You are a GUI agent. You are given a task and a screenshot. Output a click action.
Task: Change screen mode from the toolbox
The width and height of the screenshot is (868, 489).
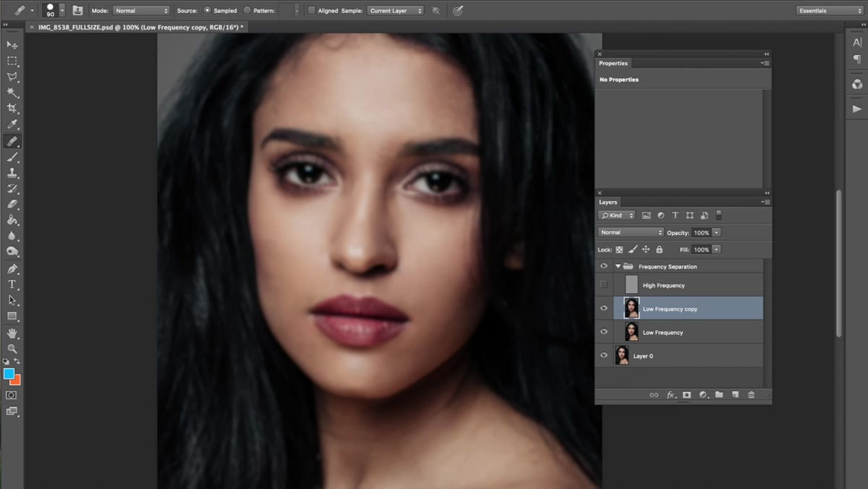point(12,412)
